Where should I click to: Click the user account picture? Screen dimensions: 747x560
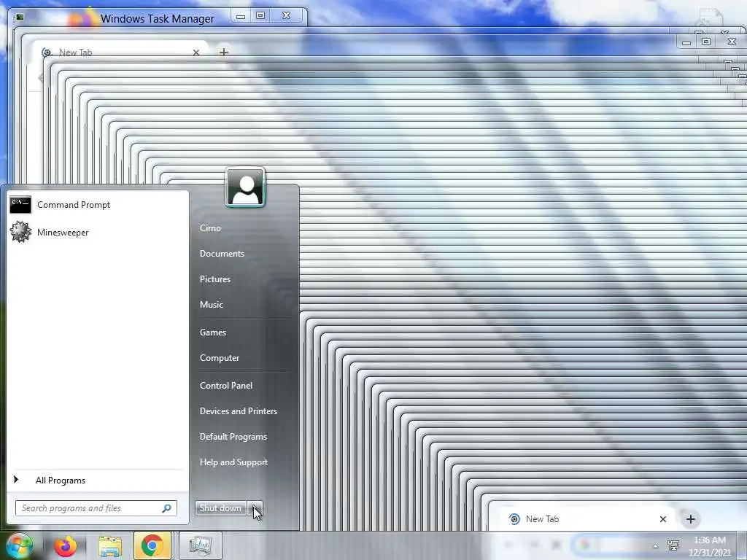tap(245, 187)
